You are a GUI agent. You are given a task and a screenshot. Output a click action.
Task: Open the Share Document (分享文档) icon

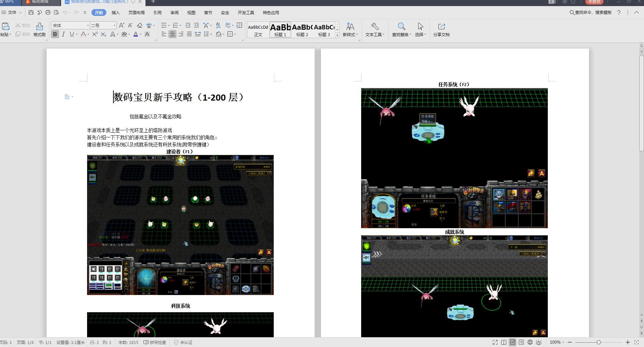pos(441,30)
